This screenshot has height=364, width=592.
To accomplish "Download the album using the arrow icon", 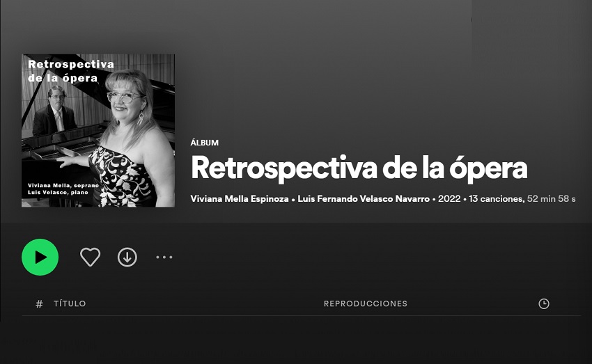I will [127, 258].
